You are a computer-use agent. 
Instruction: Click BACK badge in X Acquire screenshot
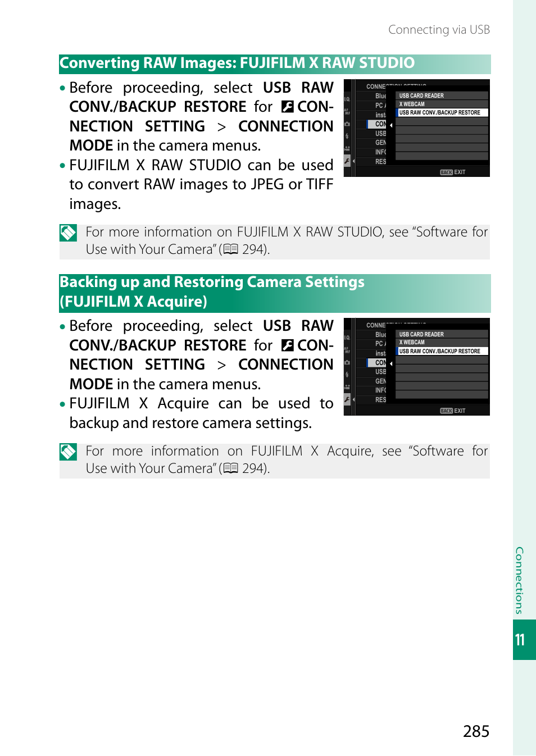click(x=447, y=411)
